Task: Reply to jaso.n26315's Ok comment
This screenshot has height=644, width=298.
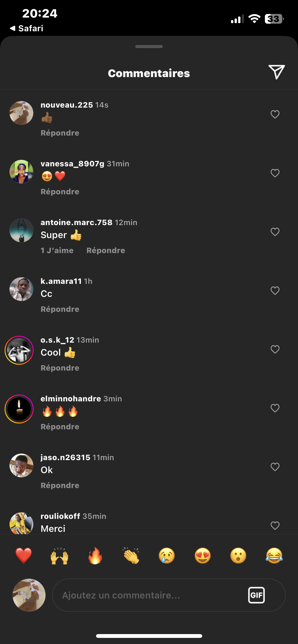Action: click(x=60, y=486)
